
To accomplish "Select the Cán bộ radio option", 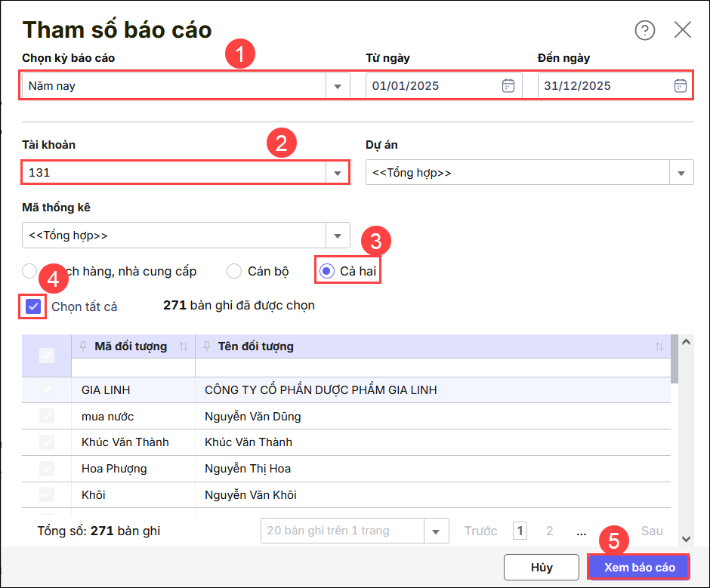I will point(234,271).
